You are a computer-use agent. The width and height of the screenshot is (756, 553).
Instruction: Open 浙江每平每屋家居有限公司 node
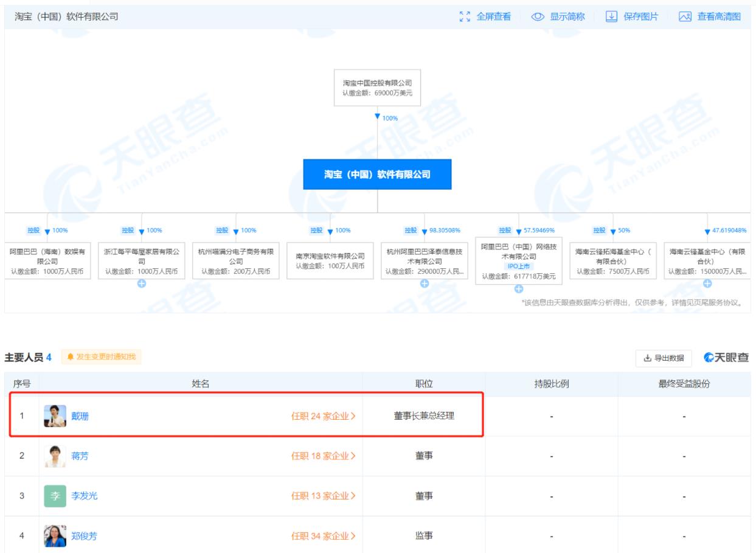tap(141, 262)
